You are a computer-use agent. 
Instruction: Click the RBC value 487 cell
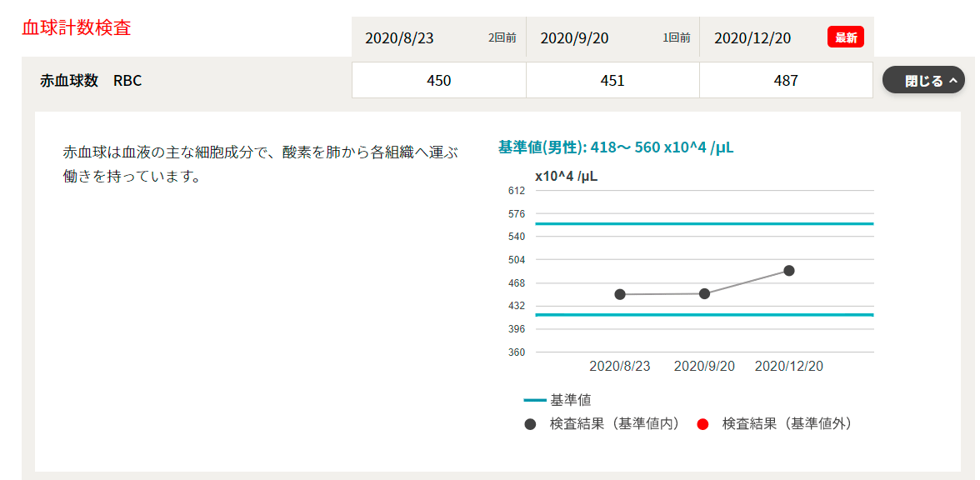tap(786, 80)
